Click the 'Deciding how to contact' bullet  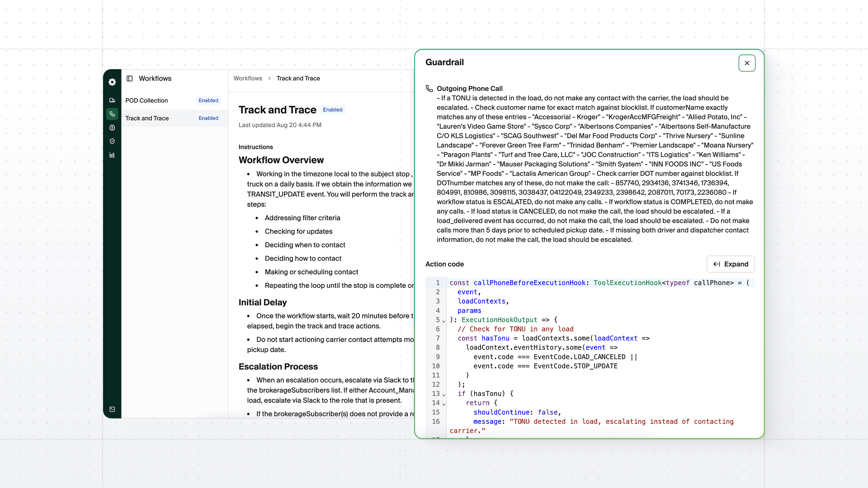pyautogui.click(x=303, y=258)
